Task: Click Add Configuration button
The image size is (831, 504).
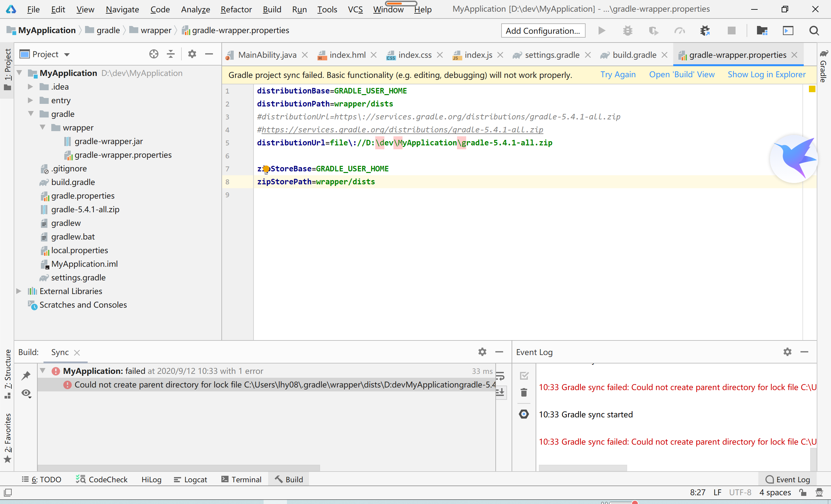Action: coord(543,31)
